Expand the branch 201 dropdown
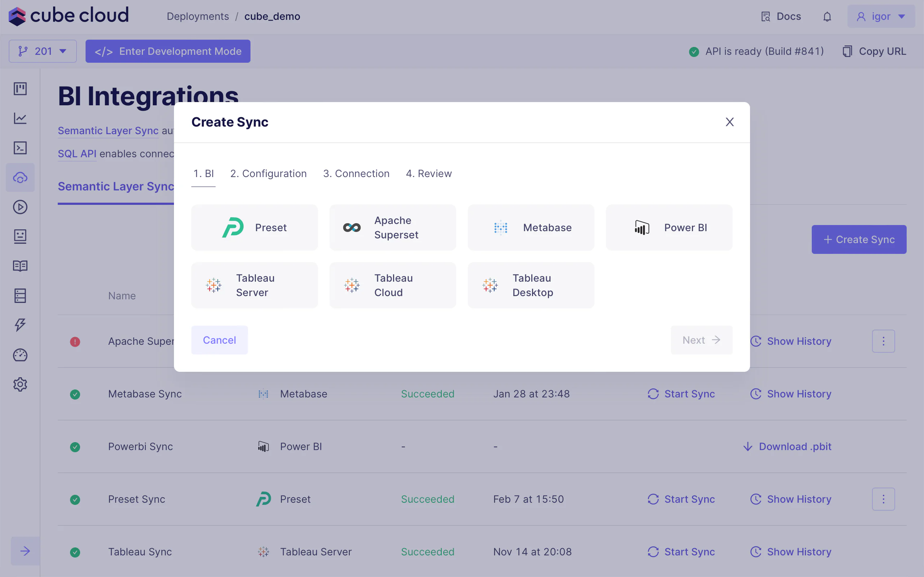The width and height of the screenshot is (924, 577). click(x=43, y=51)
